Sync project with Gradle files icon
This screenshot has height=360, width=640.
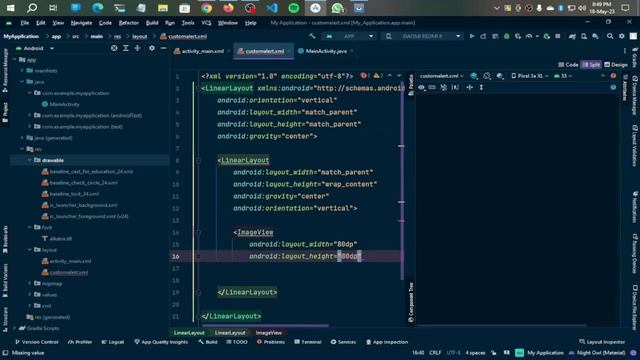pos(572,36)
